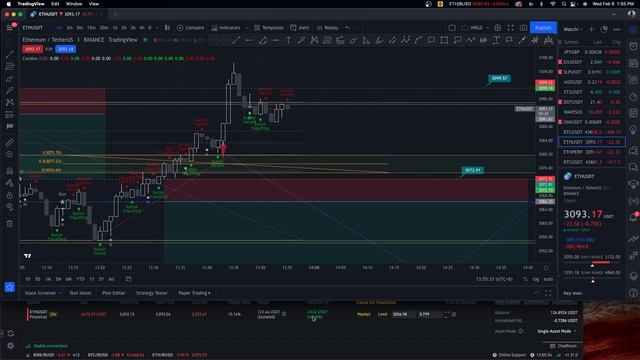Pick the trend line in favorites drawing bar
Screen dimensions: 640x360
[236, 40]
